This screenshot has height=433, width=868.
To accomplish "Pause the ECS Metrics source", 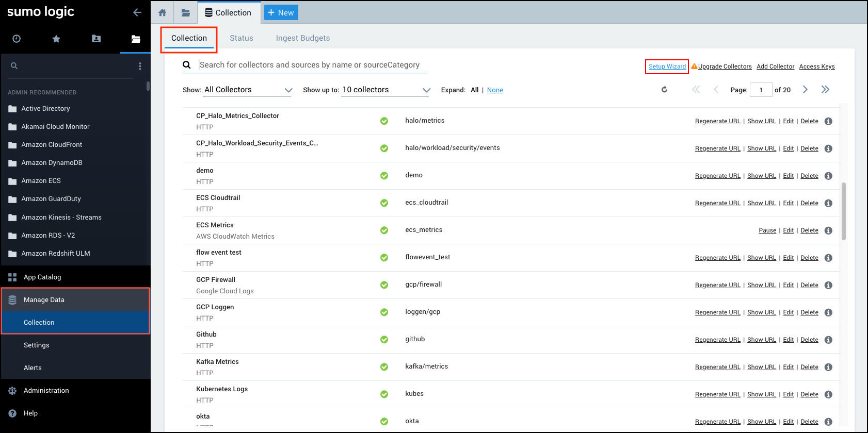I will pos(767,230).
